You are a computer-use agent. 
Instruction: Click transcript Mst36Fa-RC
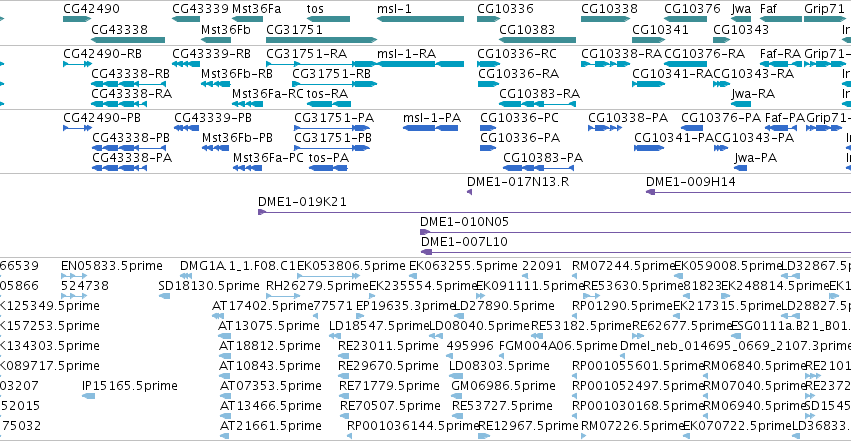(268, 94)
